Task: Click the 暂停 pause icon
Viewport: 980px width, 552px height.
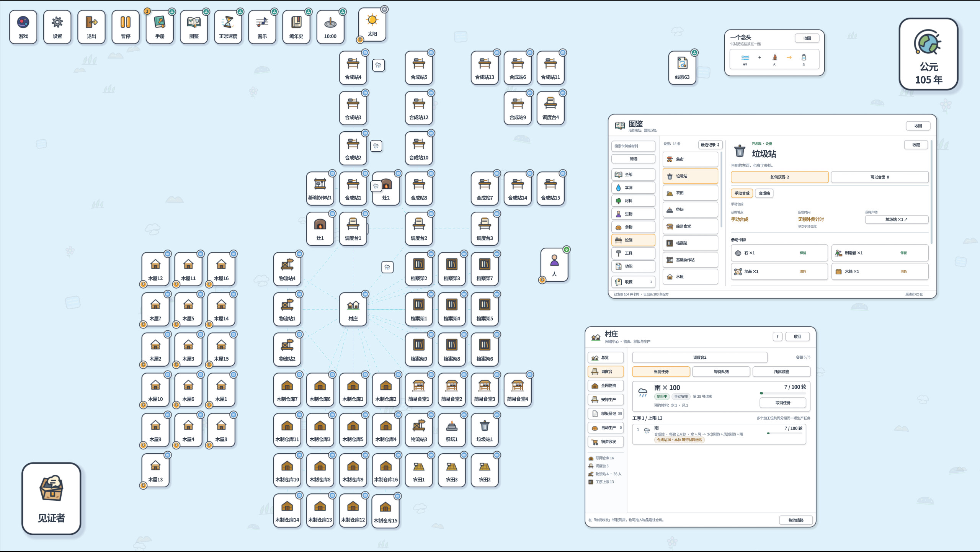Action: [x=126, y=27]
